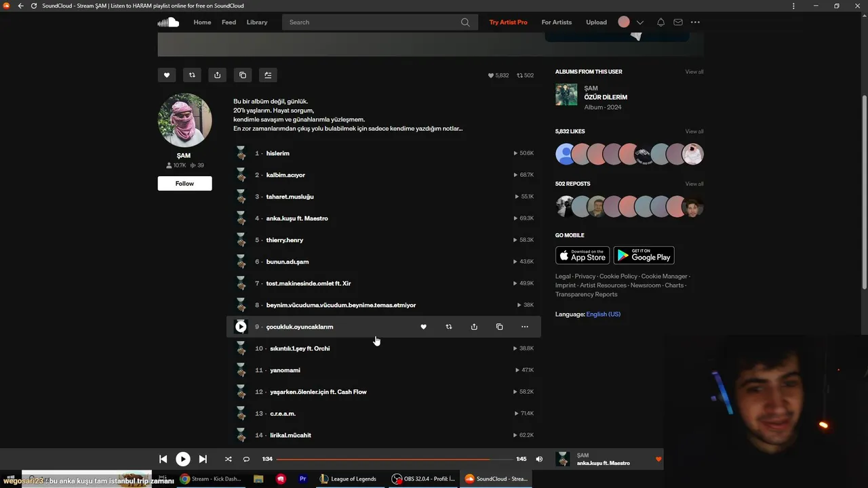Resume playback with player play button
868x488 pixels.
point(183,459)
